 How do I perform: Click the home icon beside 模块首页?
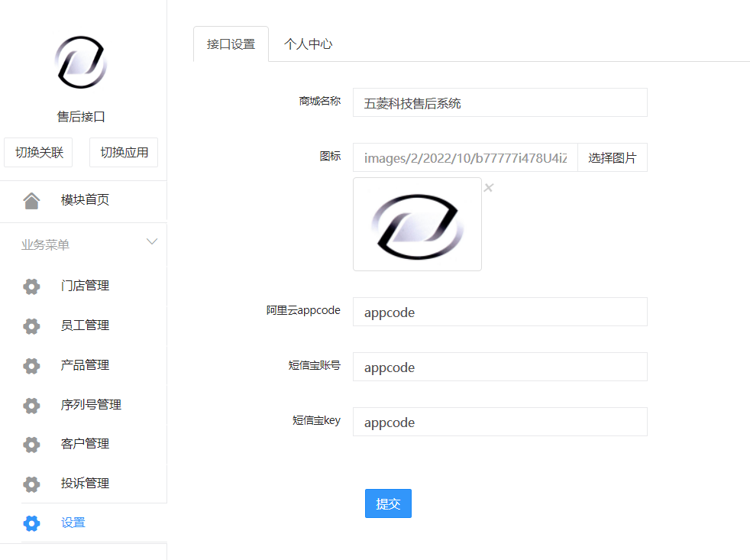(x=31, y=201)
